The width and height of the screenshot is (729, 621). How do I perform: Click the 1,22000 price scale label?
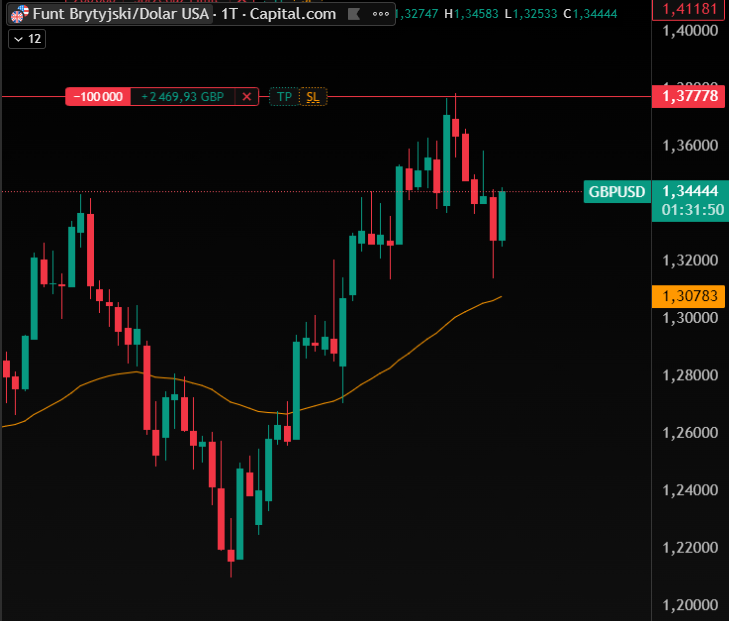pos(690,548)
